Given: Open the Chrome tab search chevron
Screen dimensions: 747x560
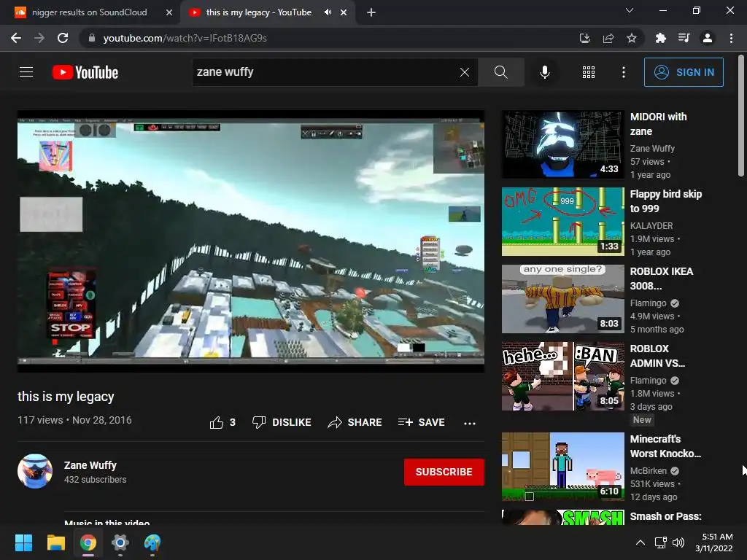Looking at the screenshot, I should 630,10.
